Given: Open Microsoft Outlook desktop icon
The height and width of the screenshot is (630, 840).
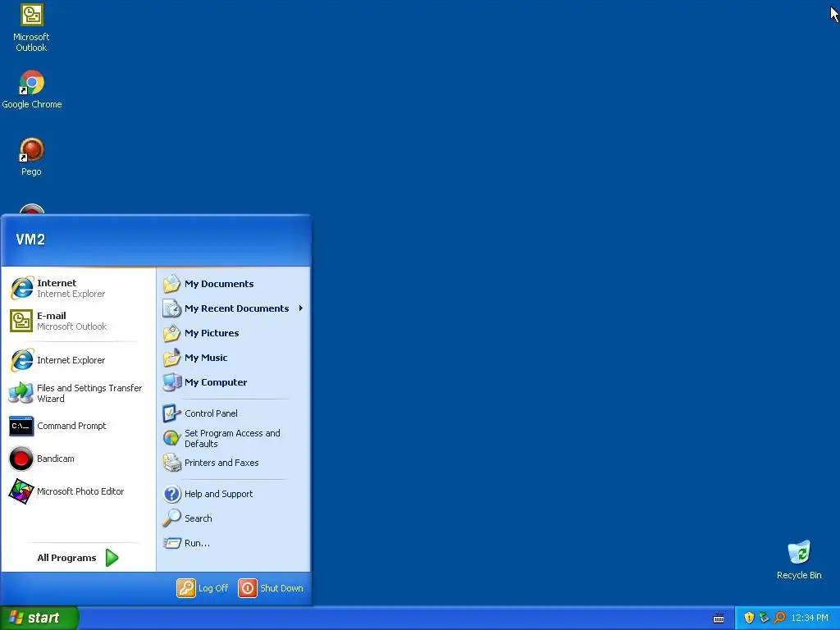Looking at the screenshot, I should point(32,28).
